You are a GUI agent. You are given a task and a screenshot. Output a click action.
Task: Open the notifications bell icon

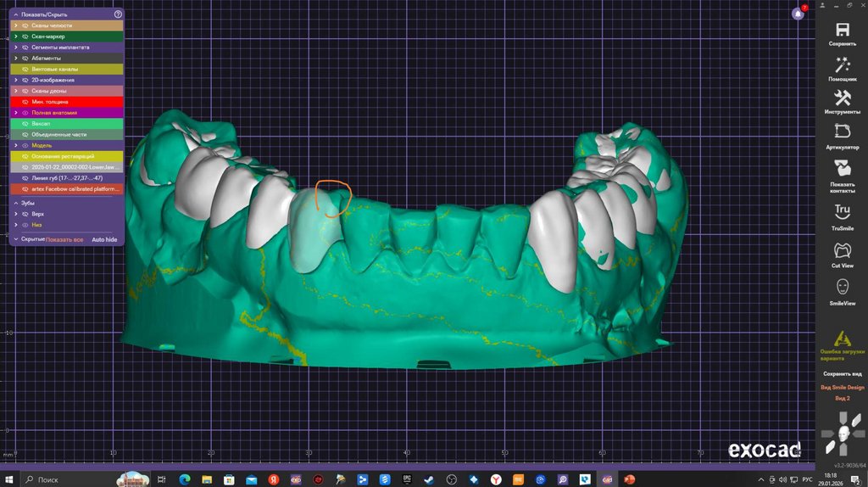coord(798,14)
